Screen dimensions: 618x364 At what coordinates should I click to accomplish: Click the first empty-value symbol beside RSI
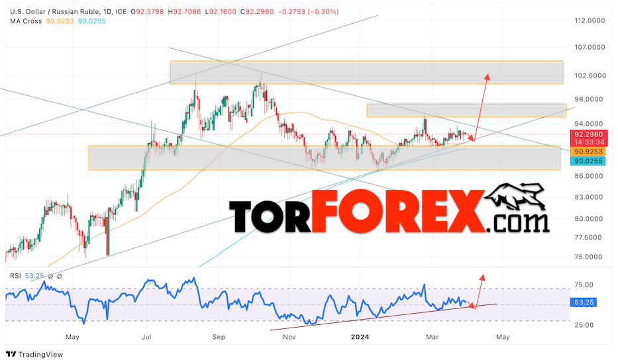50,276
